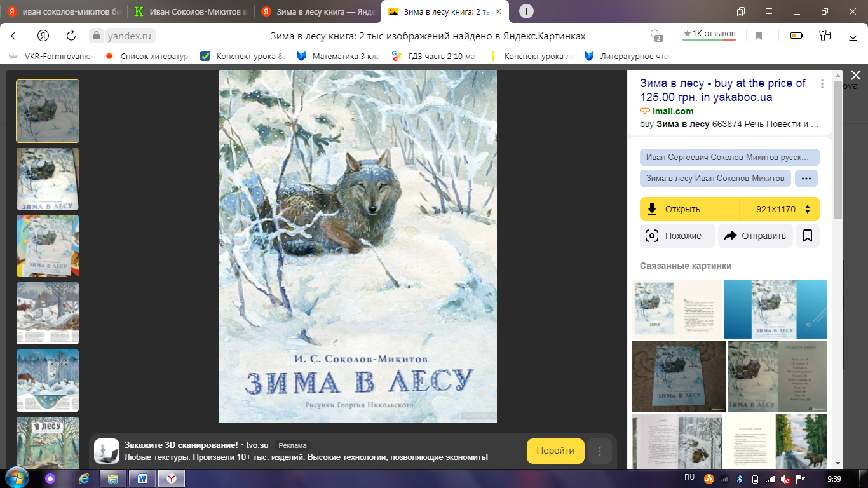This screenshot has height=488, width=868.
Task: Open the Action Center flag icon
Action: 801,478
